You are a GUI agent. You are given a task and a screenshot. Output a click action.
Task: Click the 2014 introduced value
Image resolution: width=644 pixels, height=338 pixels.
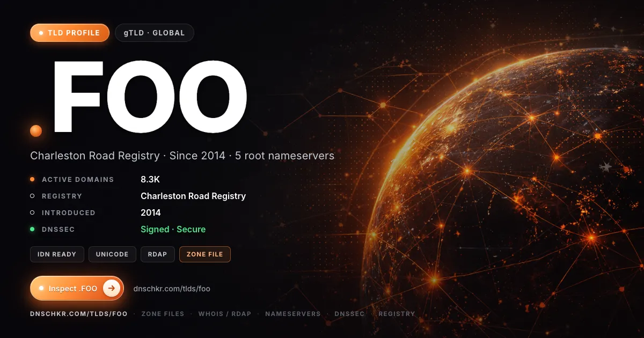pos(151,213)
